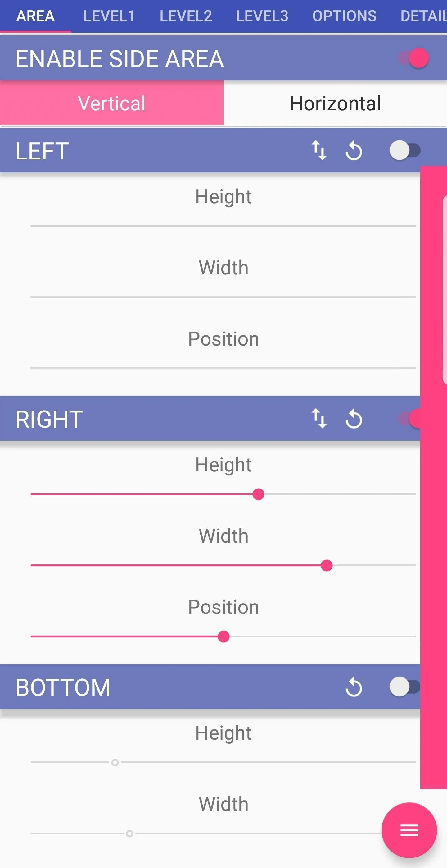Click the RIGHT Height slider handle
The image size is (447, 868).
[x=258, y=494]
